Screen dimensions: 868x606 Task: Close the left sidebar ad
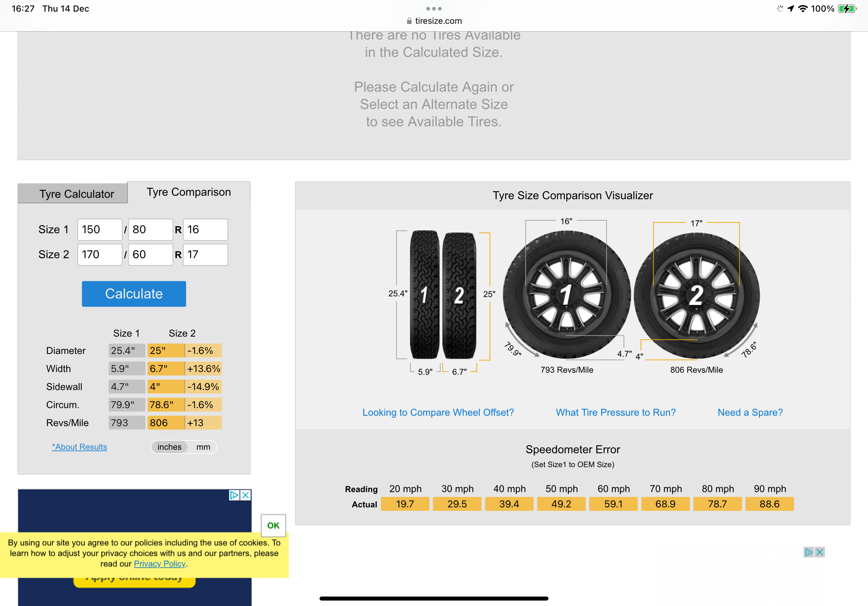246,495
